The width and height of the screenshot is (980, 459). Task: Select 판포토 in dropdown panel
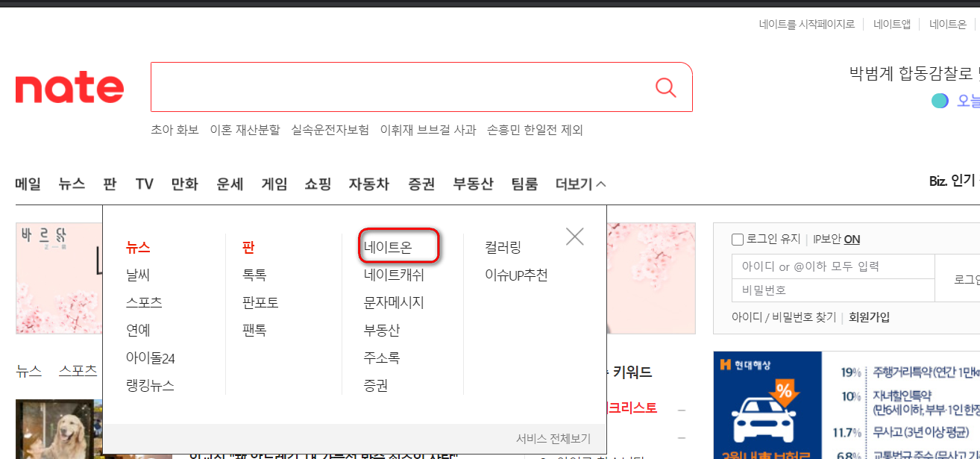pyautogui.click(x=260, y=302)
